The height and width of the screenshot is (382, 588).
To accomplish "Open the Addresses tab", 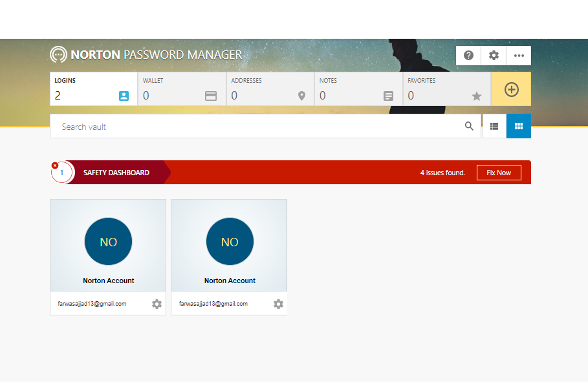I will pyautogui.click(x=270, y=89).
